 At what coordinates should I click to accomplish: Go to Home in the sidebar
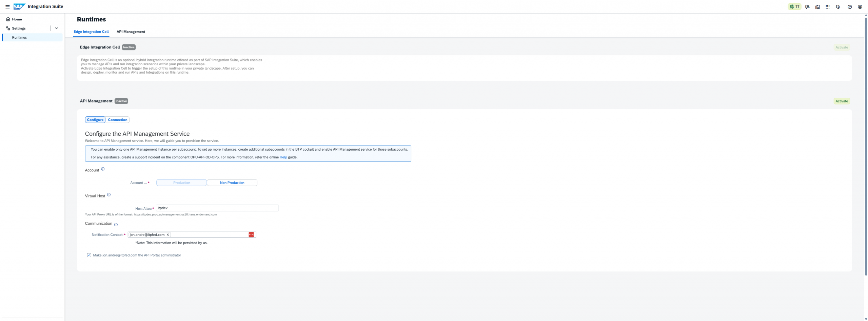[x=17, y=19]
